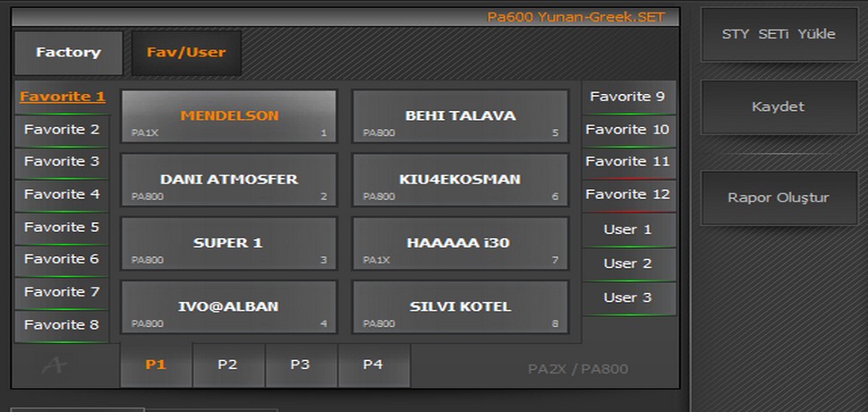Choose the BEHI TALAVA style

point(461,116)
